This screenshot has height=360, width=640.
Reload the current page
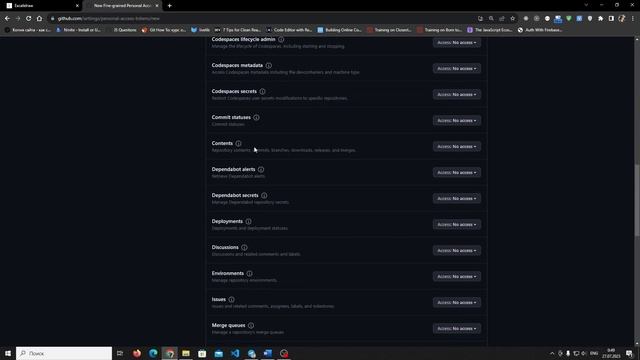click(x=29, y=18)
